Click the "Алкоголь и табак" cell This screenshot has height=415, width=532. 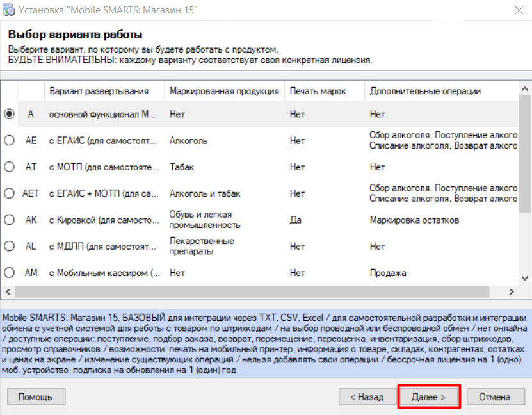pyautogui.click(x=205, y=194)
